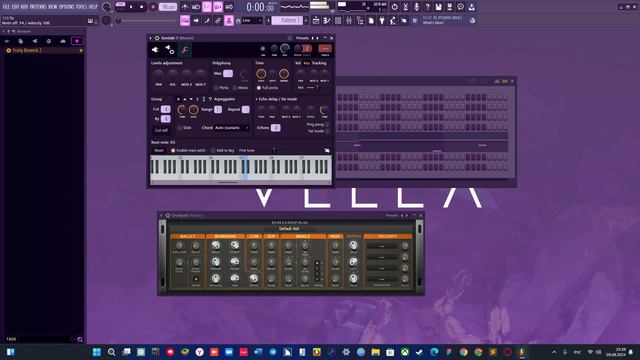
Task: Toggle Ping pong in Echo delay
Action: 318,124
